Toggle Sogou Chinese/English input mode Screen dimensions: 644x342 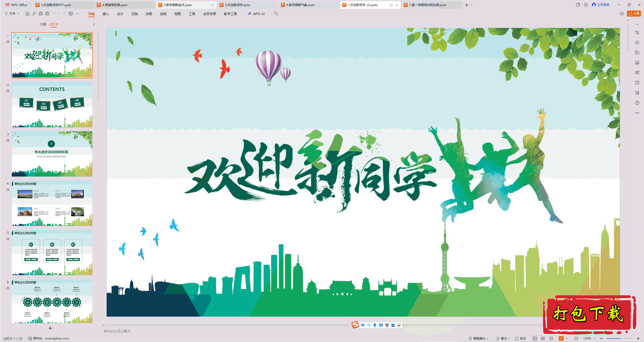click(x=363, y=325)
